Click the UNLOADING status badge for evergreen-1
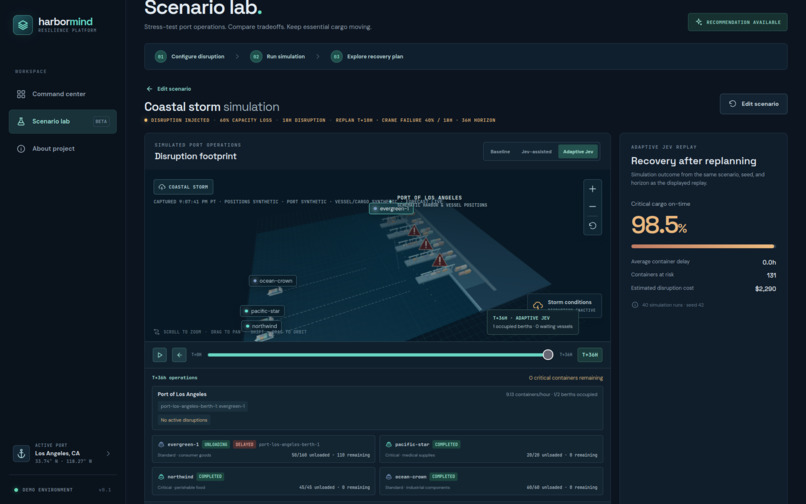The image size is (806, 504). pos(215,444)
